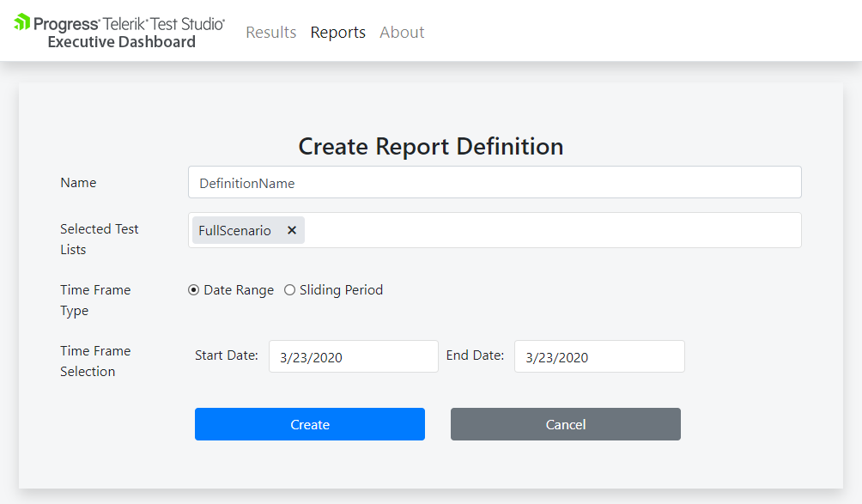Open the About menu item
Screen dimensions: 862x504
point(402,33)
